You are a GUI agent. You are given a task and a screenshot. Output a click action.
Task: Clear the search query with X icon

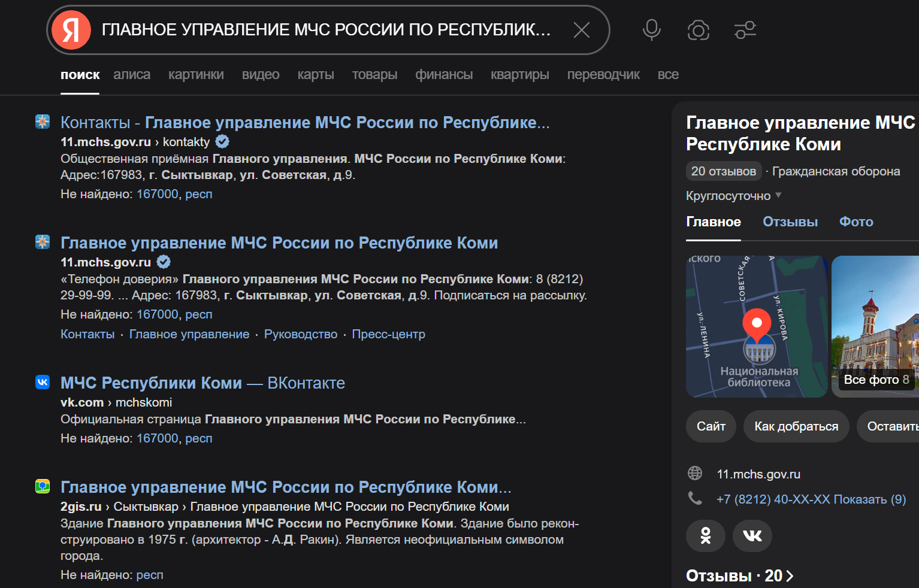(x=581, y=30)
